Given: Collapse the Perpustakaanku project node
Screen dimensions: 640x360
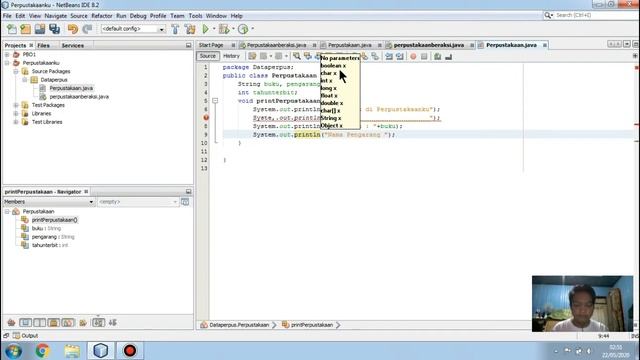Looking at the screenshot, I should (x=7, y=63).
